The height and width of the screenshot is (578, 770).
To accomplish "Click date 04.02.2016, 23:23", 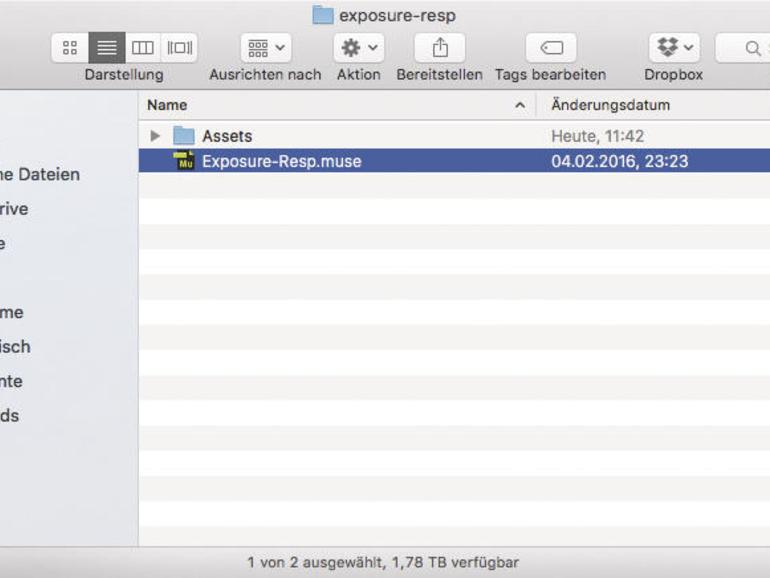I will coord(620,162).
